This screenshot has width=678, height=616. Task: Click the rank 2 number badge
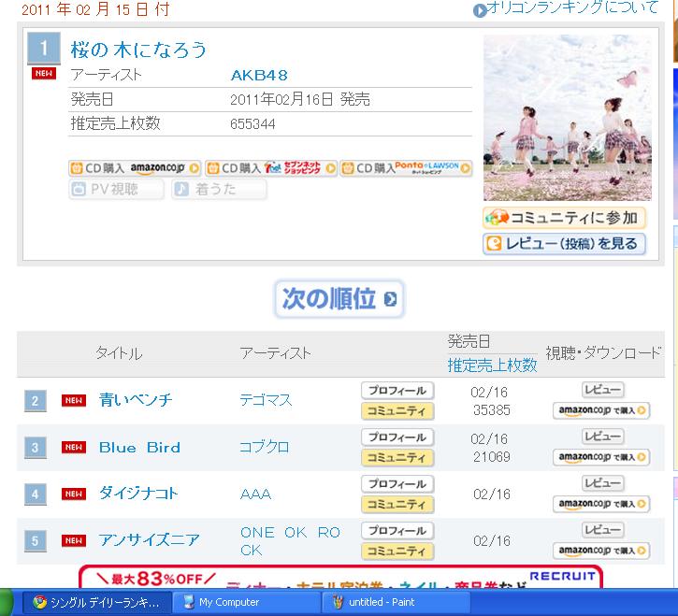coord(35,401)
